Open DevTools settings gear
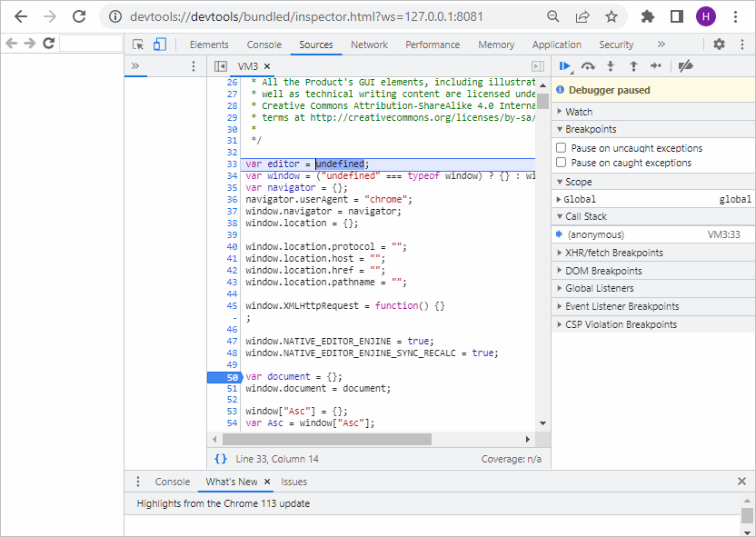The height and width of the screenshot is (537, 756). coord(719,45)
